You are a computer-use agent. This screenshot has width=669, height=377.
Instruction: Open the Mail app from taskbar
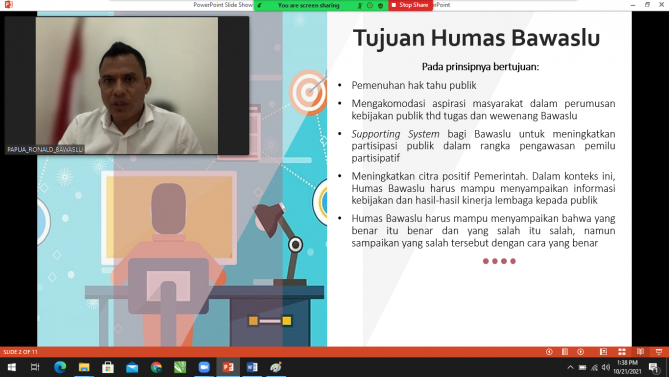point(132,367)
